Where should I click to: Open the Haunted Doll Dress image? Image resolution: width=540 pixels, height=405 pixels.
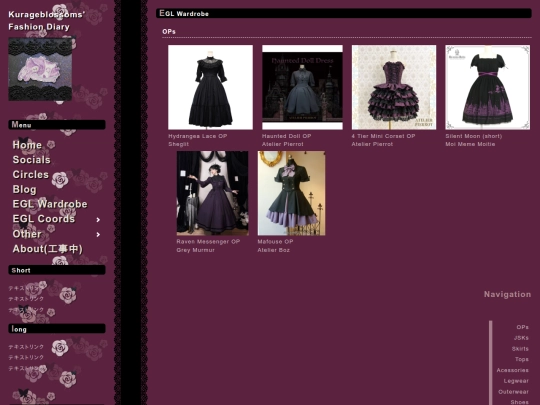[302, 87]
